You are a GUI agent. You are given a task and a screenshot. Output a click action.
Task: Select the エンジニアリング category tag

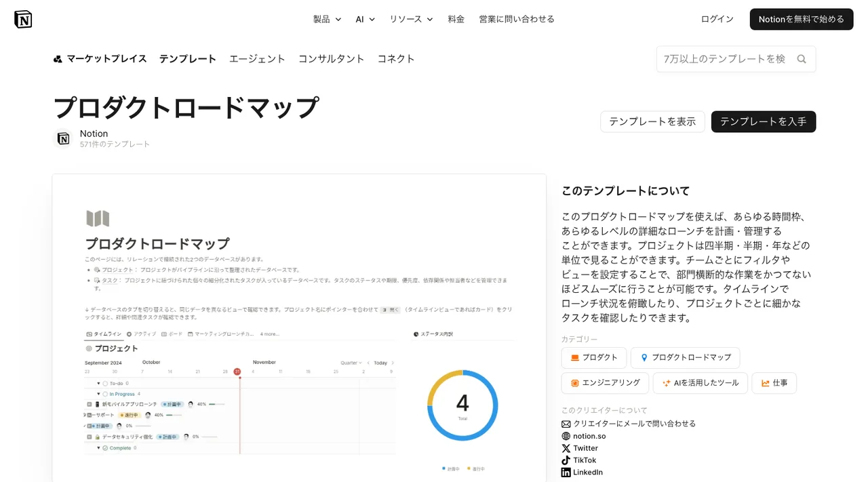tap(605, 383)
